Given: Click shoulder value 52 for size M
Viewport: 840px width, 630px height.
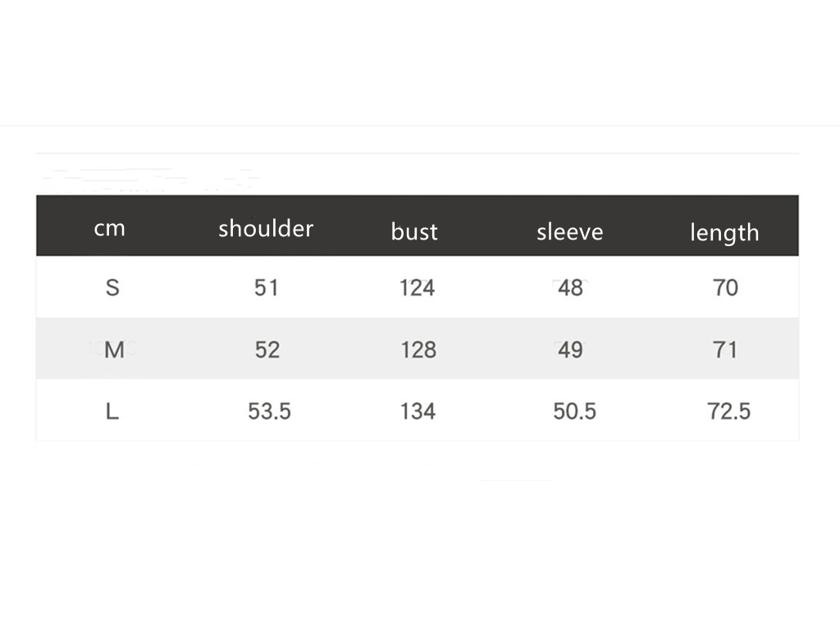Looking at the screenshot, I should 267,350.
